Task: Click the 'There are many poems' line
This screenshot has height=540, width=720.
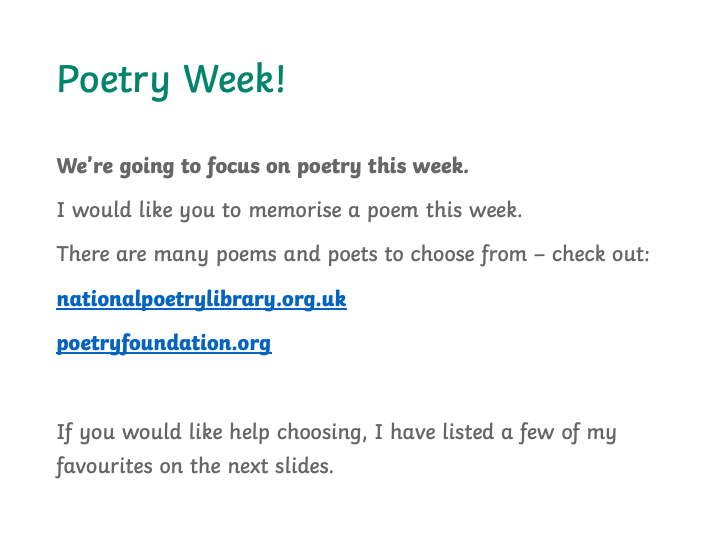Action: coord(353,254)
